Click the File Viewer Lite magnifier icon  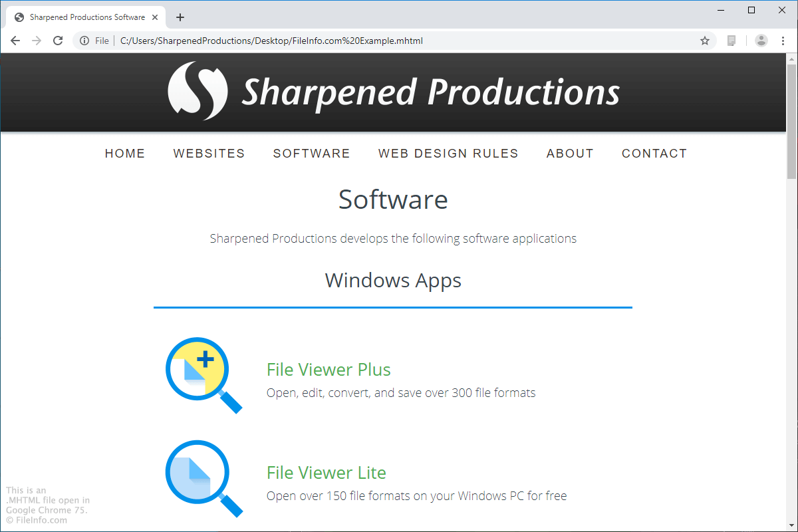point(203,479)
